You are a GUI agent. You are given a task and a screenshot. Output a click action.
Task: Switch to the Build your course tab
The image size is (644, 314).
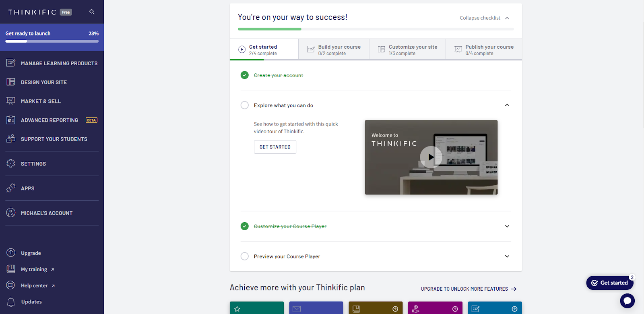[334, 50]
